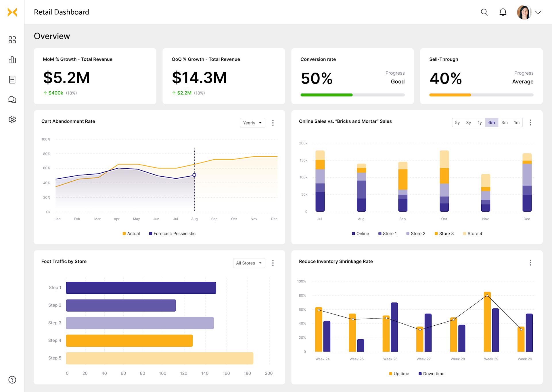Open the chat messages icon in sidebar

click(12, 99)
